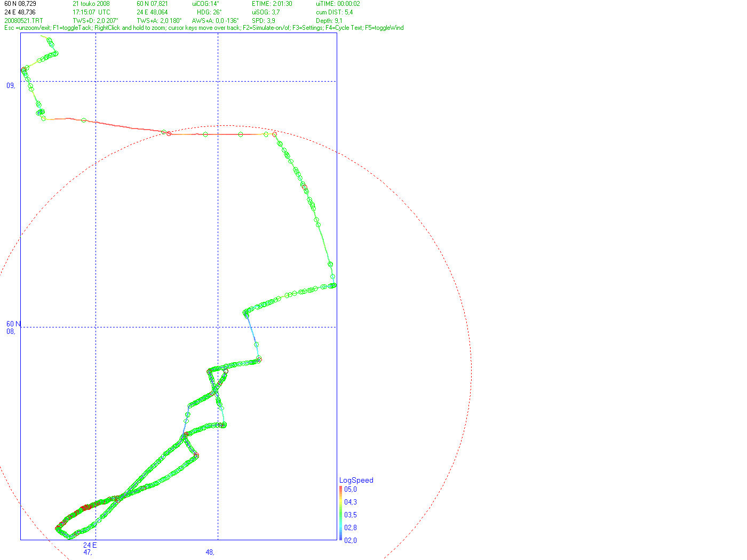This screenshot has width=747, height=560.
Task: Click the TWS+A: 2,0 180° readout
Action: pos(159,21)
